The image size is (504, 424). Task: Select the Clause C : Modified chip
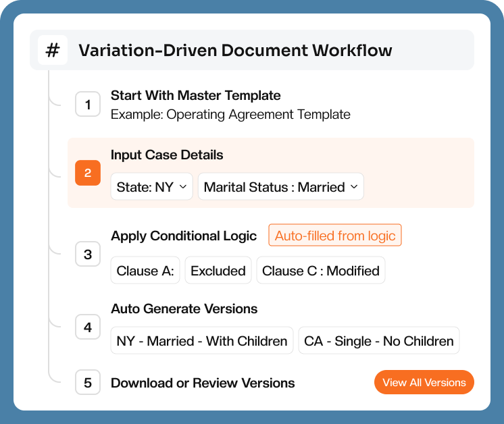pos(320,271)
